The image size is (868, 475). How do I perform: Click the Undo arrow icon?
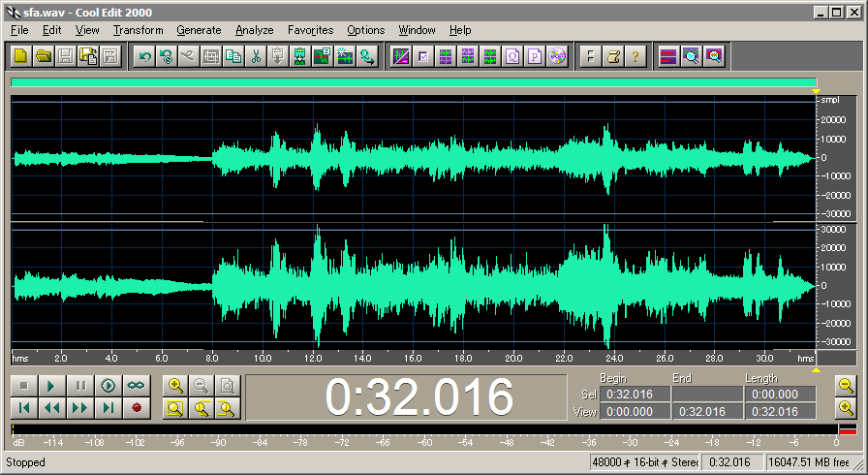145,56
